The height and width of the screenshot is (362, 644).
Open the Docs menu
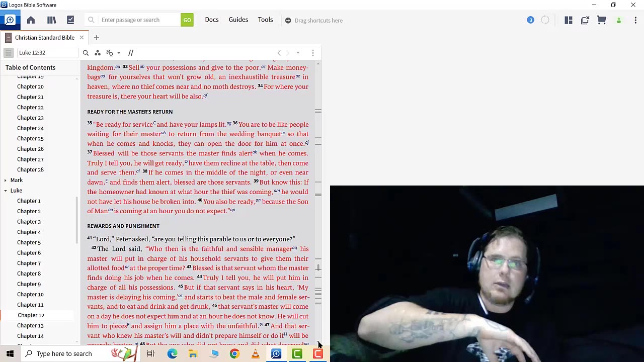[x=212, y=20]
